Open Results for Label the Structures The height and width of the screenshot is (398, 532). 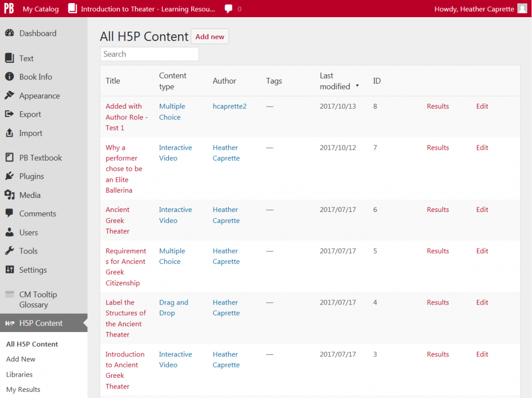[437, 302]
